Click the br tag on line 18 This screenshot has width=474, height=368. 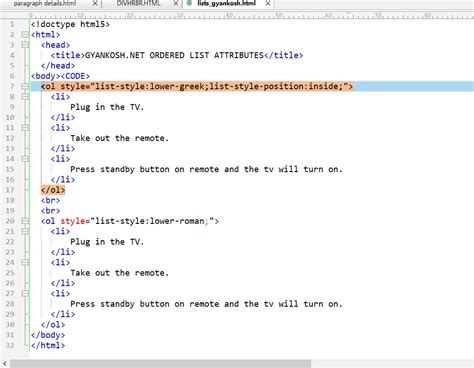pyautogui.click(x=51, y=200)
